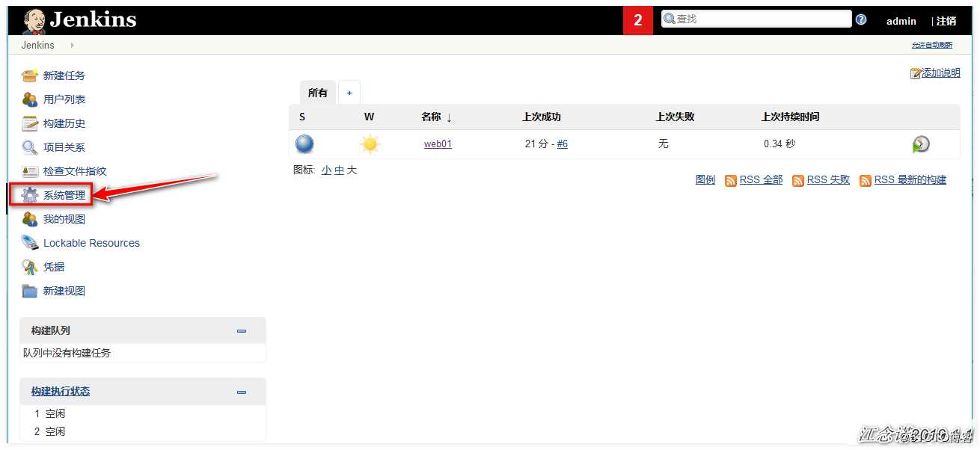Viewport: 980px width, 450px height.
Task: Sort by 上次失败 column header
Action: coord(676,117)
